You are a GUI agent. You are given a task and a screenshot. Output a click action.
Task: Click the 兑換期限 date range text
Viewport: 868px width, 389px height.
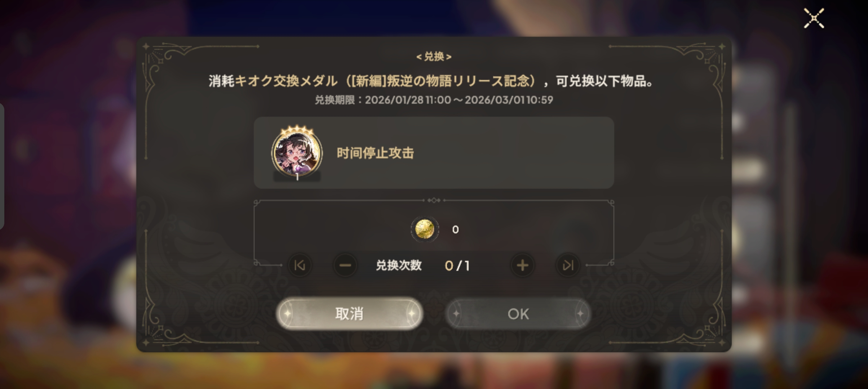pyautogui.click(x=434, y=100)
